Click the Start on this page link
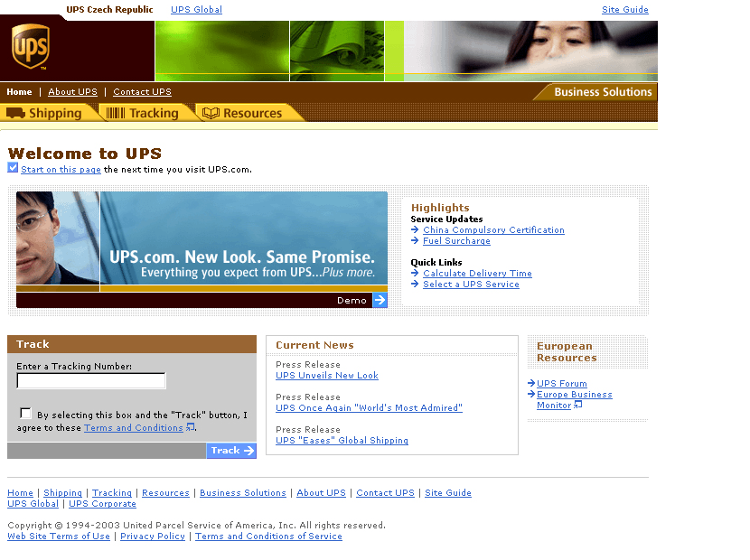The width and height of the screenshot is (750, 560). tap(61, 169)
